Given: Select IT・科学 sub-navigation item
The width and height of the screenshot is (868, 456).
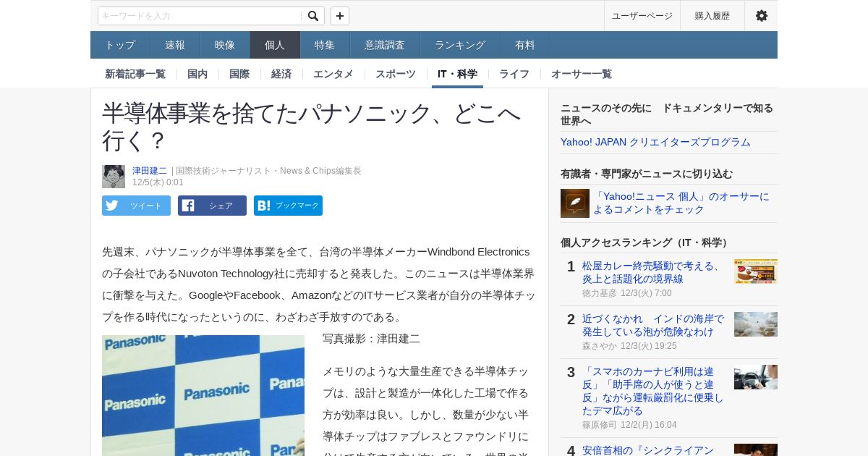Looking at the screenshot, I should pyautogui.click(x=457, y=74).
